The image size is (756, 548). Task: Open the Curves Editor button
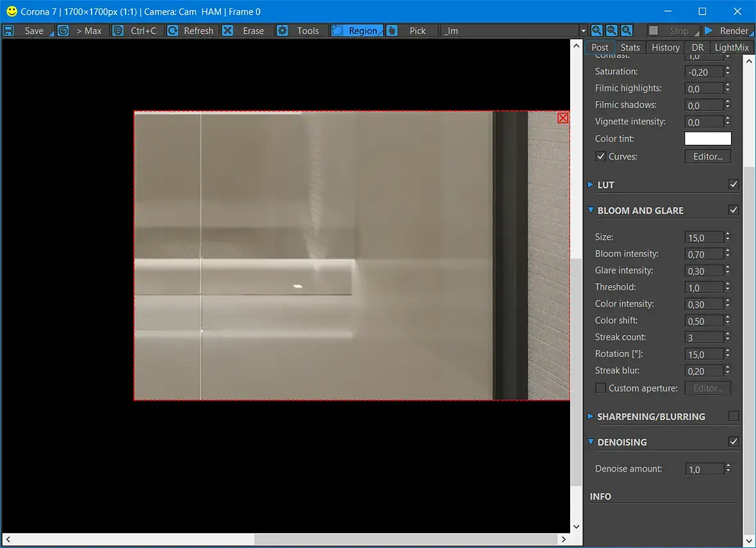pyautogui.click(x=708, y=156)
